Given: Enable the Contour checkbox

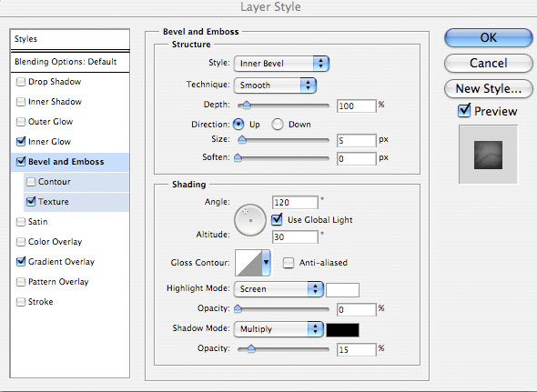Looking at the screenshot, I should coord(31,182).
